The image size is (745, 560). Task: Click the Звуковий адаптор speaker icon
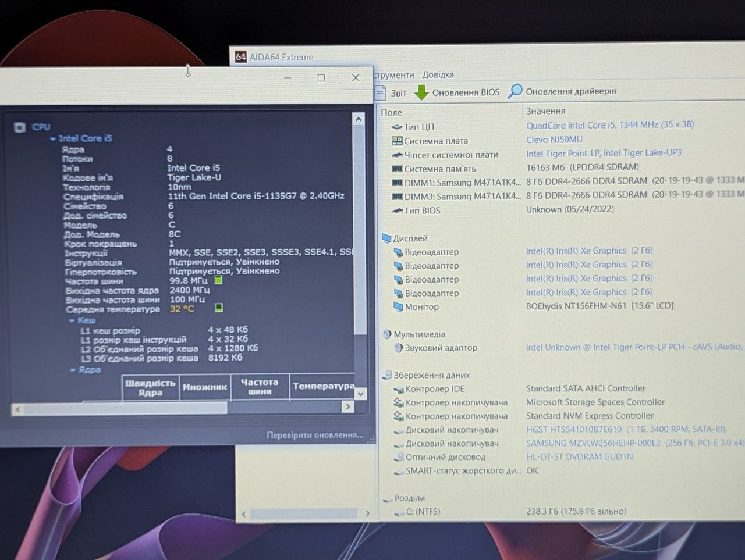(399, 348)
